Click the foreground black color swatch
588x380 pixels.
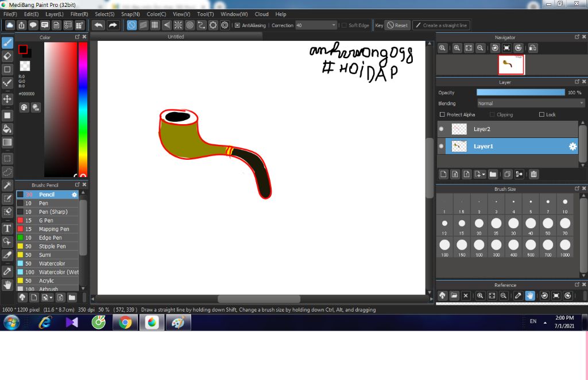tap(23, 49)
